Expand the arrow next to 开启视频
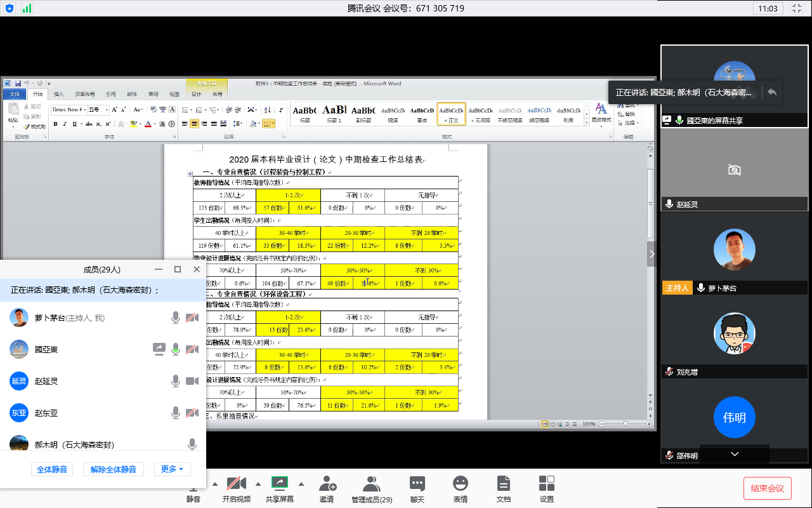 pyautogui.click(x=258, y=484)
